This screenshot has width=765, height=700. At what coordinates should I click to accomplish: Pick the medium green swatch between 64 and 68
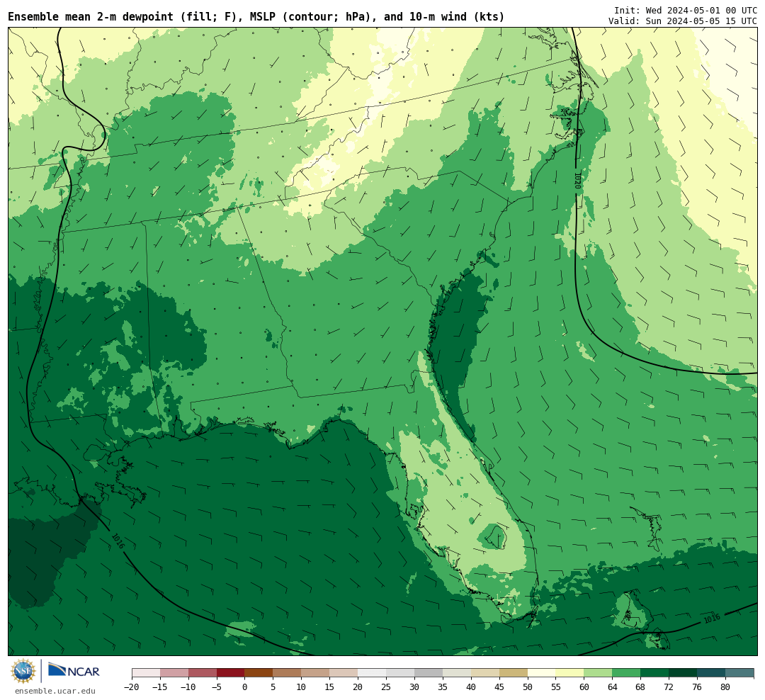[626, 673]
